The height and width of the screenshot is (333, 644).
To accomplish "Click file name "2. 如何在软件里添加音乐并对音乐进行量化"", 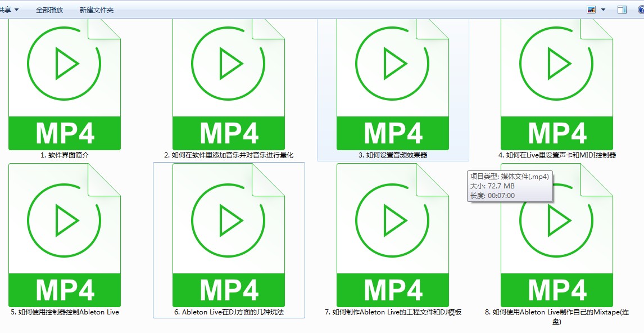I will [x=229, y=155].
